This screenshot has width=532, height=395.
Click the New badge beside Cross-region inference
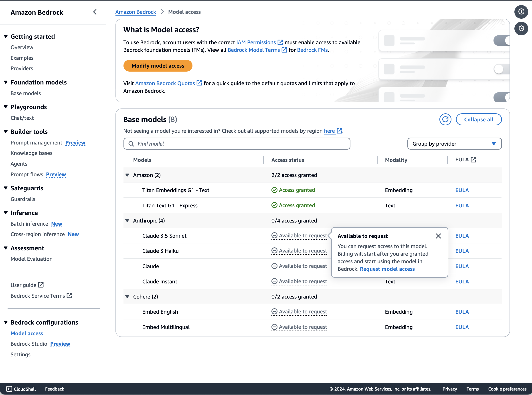(x=73, y=234)
